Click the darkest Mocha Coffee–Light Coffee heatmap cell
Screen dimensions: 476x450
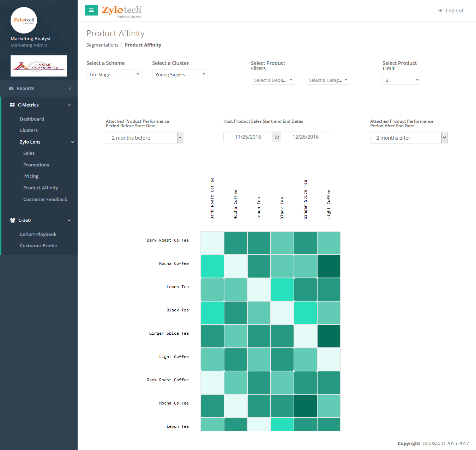point(329,266)
